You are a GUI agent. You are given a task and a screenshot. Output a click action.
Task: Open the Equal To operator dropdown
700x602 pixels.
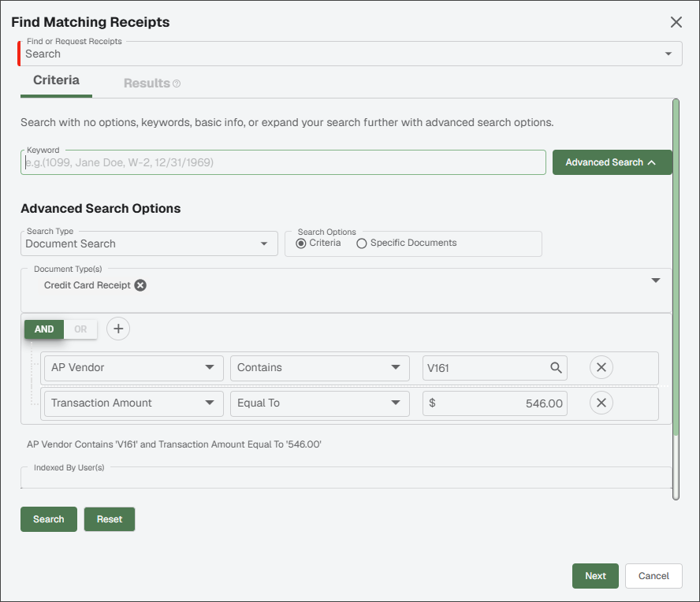pos(319,403)
